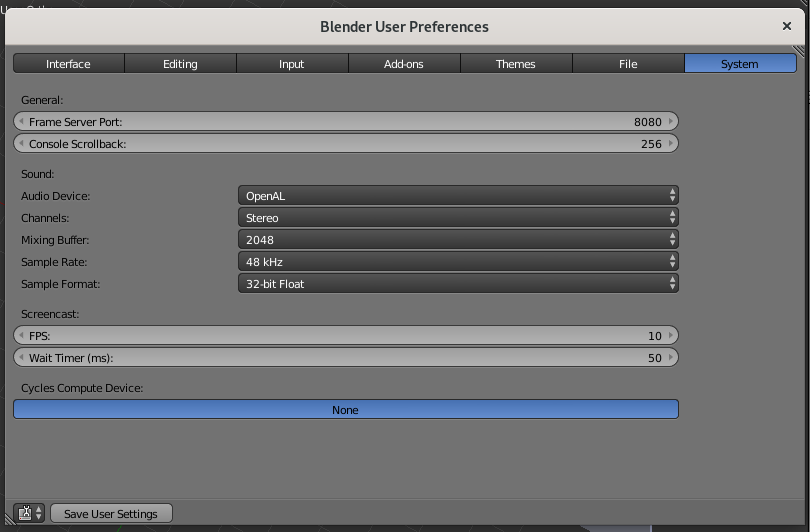The image size is (810, 532).
Task: Switch to the Add-ons tab
Action: (404, 64)
